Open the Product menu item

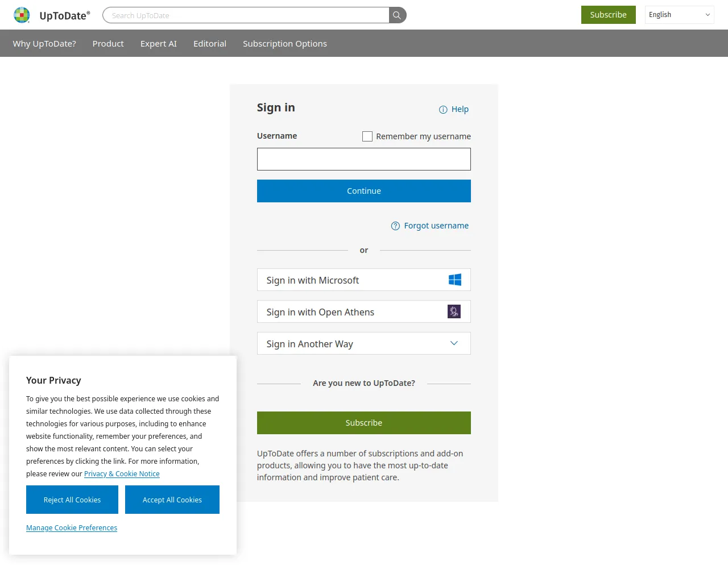(108, 44)
